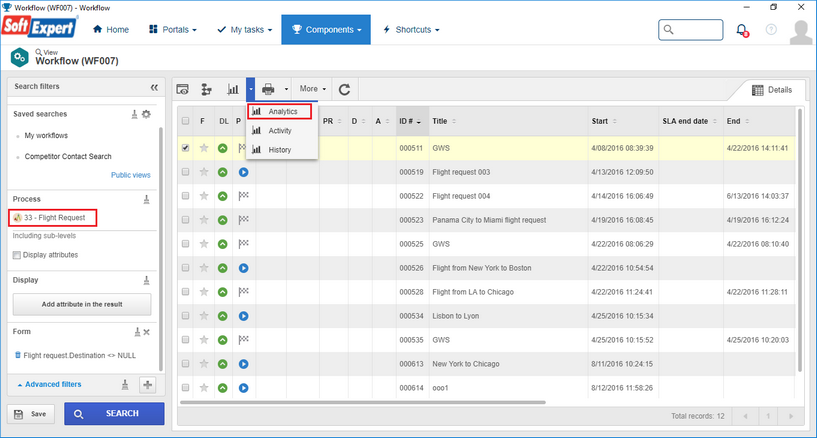This screenshot has width=817, height=438.
Task: Click Add attribute in the result
Action: point(82,304)
